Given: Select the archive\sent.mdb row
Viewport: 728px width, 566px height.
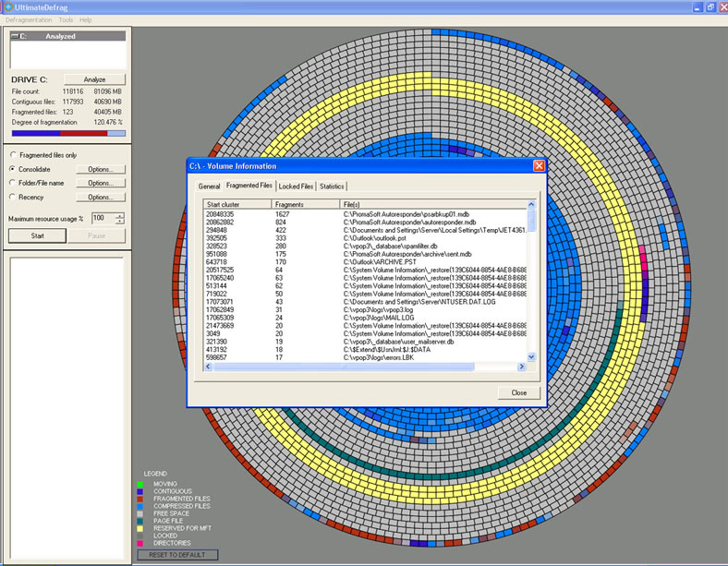Looking at the screenshot, I should 366,254.
